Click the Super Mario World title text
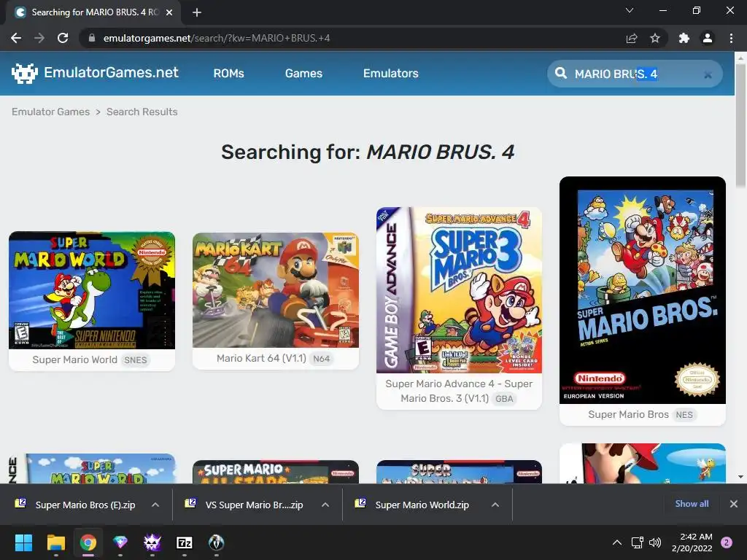 click(75, 360)
